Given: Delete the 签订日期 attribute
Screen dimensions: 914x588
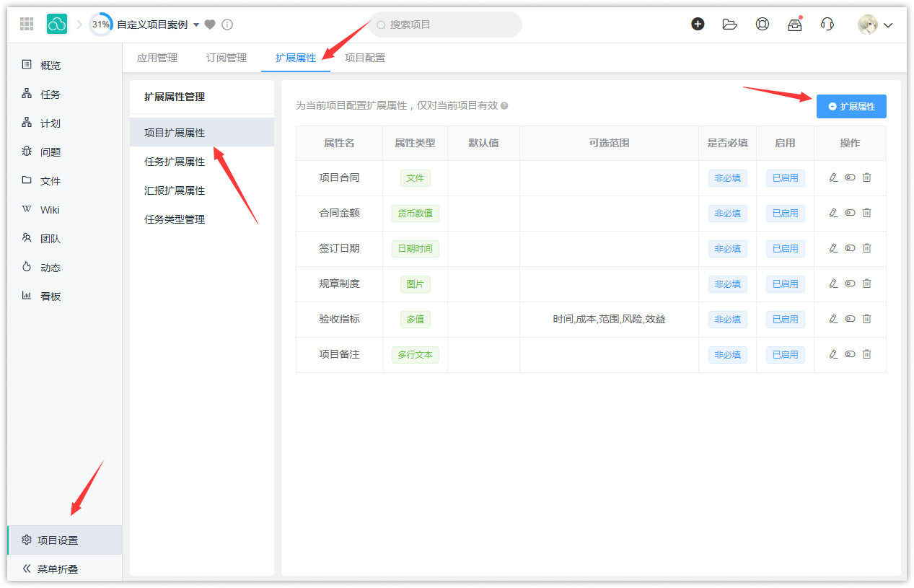Looking at the screenshot, I should (866, 248).
